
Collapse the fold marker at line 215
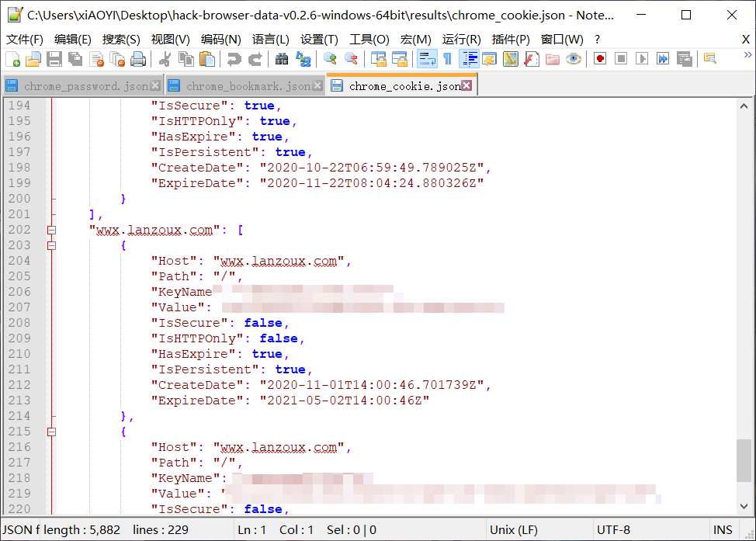pos(51,432)
